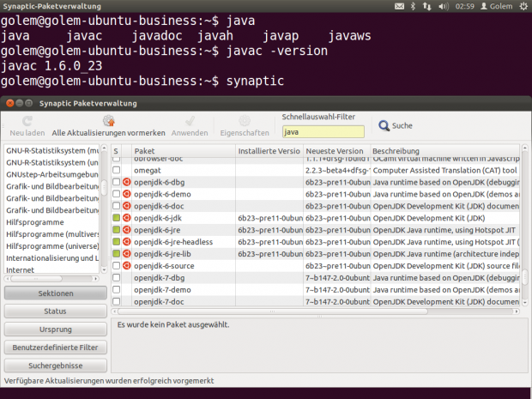Close the Synaptic Paketverwaltung window

(x=9, y=103)
